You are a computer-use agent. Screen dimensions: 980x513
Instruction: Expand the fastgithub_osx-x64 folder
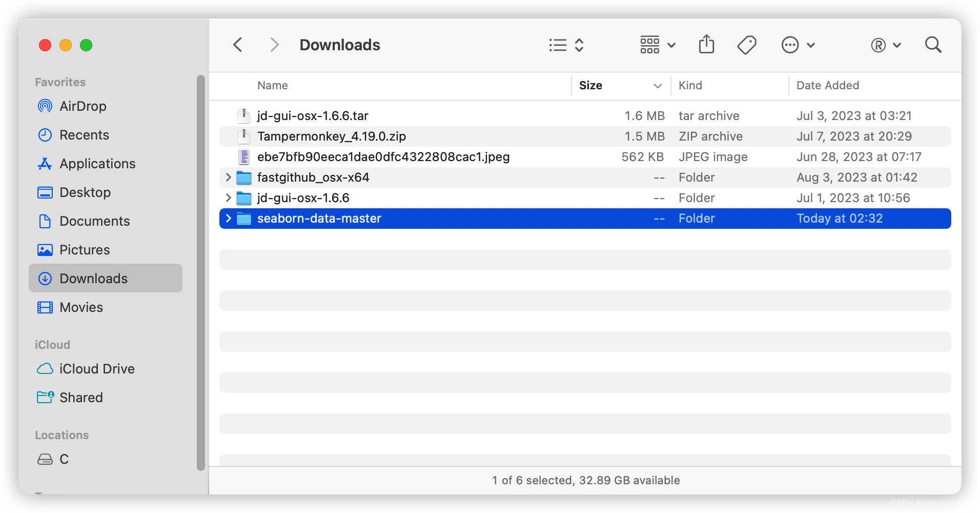coord(228,177)
